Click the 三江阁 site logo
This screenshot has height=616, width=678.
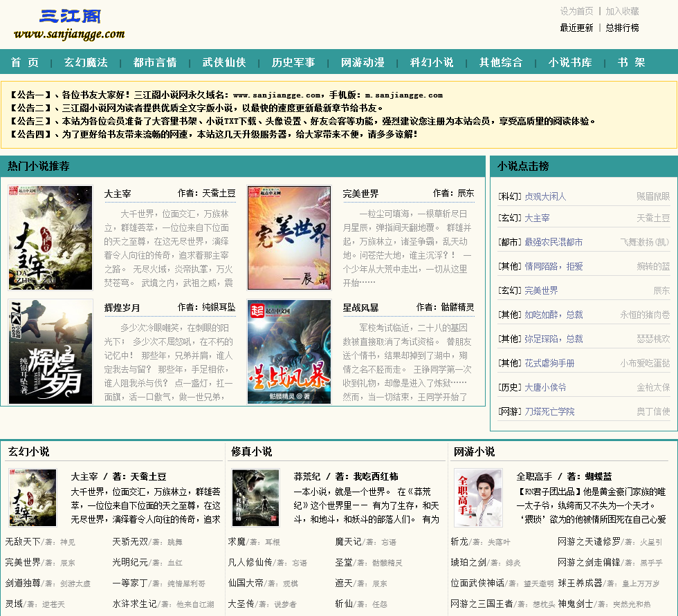70,24
